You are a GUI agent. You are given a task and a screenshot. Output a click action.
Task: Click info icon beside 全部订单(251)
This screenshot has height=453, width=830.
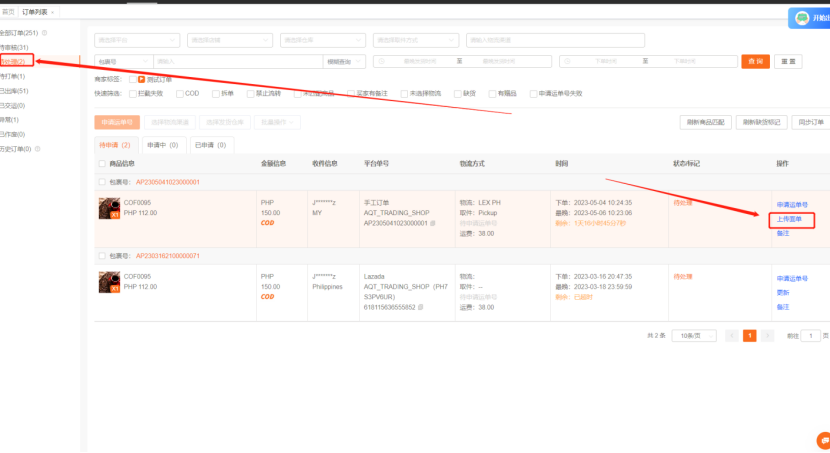coord(44,33)
